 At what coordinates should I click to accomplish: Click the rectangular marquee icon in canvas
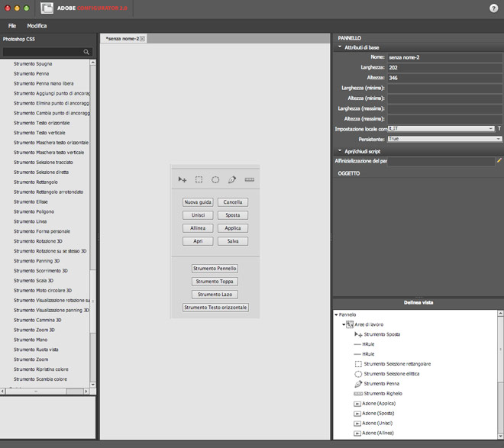(x=199, y=179)
